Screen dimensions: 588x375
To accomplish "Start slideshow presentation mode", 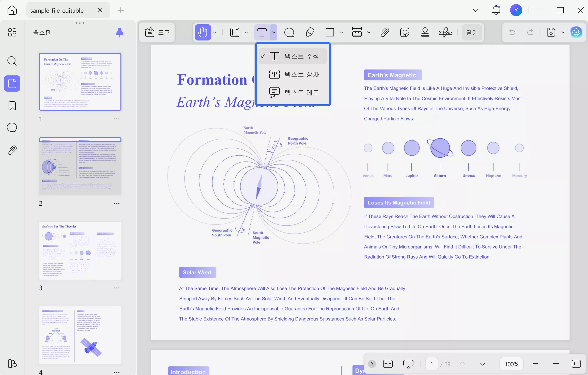I will pos(408,364).
